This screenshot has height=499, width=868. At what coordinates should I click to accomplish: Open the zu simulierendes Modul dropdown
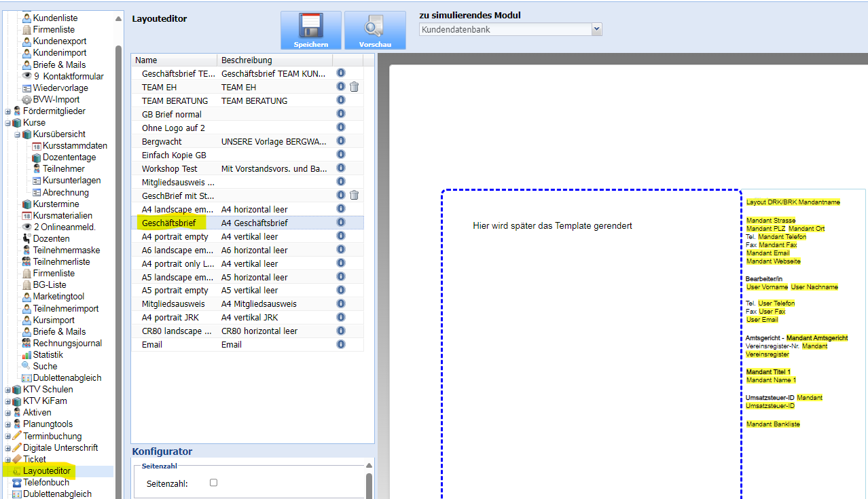[596, 29]
